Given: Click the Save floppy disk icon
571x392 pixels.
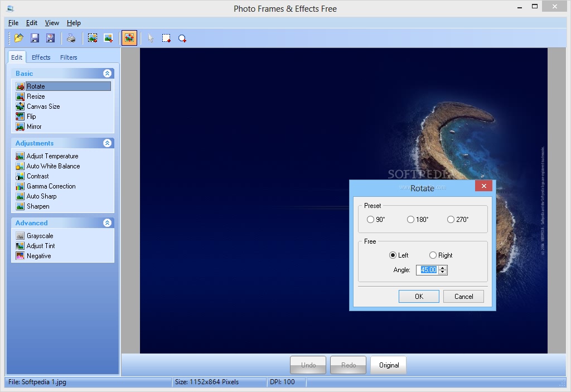Looking at the screenshot, I should (35, 38).
